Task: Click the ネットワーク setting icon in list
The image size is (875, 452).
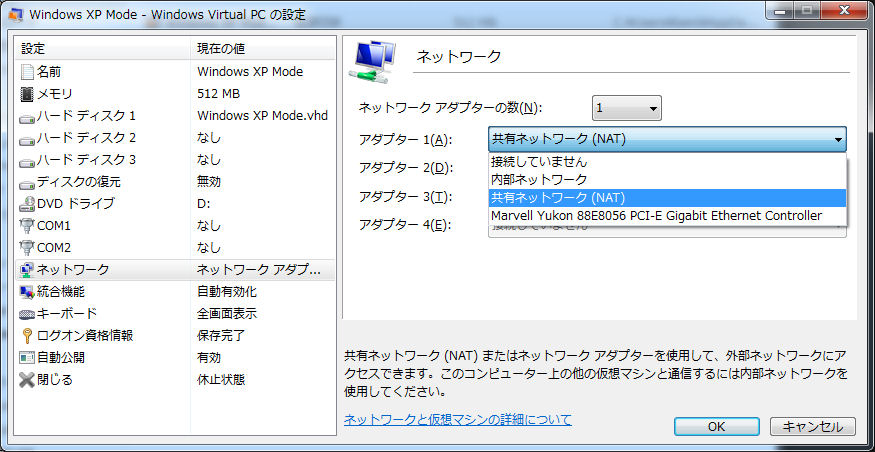Action: pyautogui.click(x=27, y=270)
